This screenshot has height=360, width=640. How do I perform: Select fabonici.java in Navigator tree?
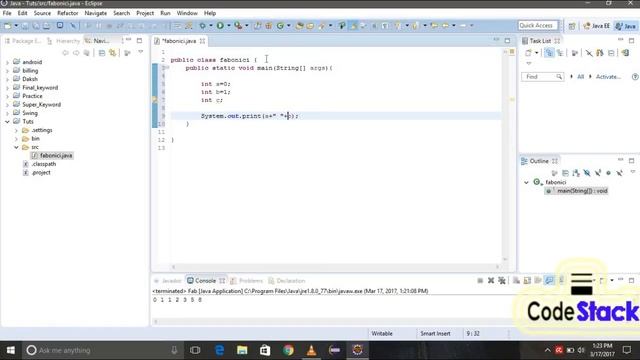[56, 156]
